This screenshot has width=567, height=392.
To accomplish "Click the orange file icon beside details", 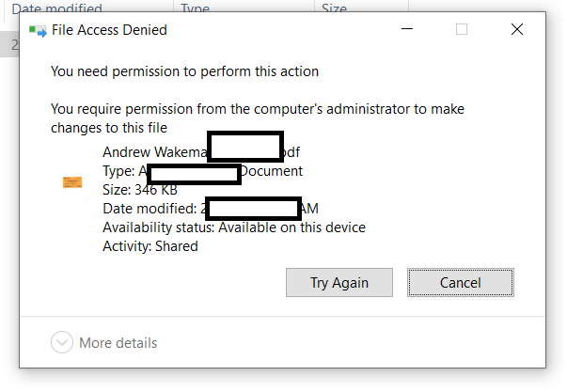I will coord(72,181).
